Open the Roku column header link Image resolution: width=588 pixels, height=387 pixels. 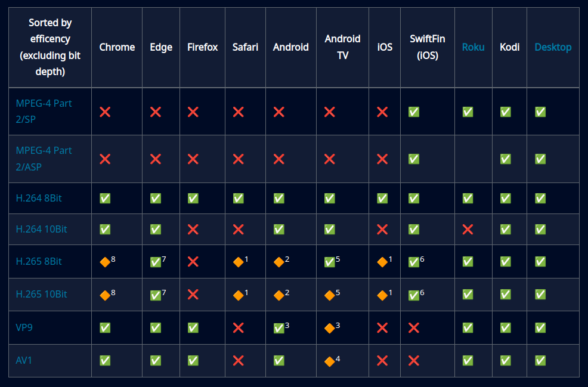[x=473, y=47]
